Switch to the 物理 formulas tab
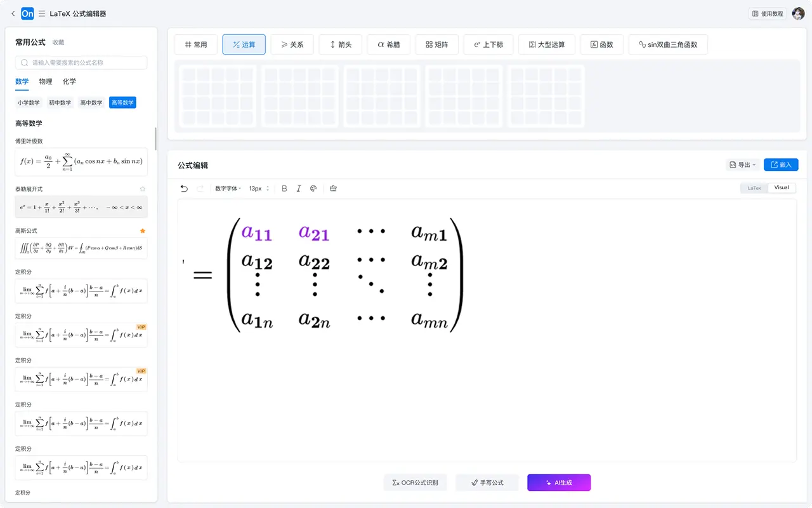The image size is (812, 508). coord(45,81)
